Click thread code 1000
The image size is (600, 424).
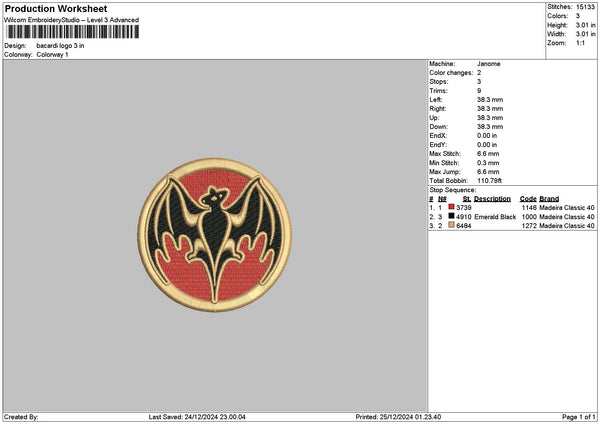pyautogui.click(x=529, y=217)
